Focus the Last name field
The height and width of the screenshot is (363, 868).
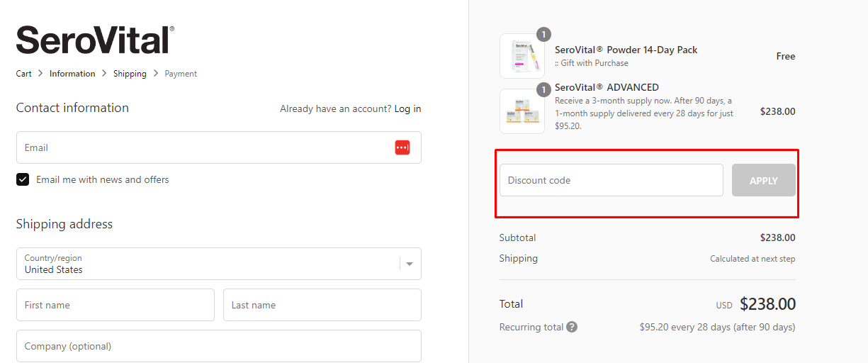click(322, 305)
